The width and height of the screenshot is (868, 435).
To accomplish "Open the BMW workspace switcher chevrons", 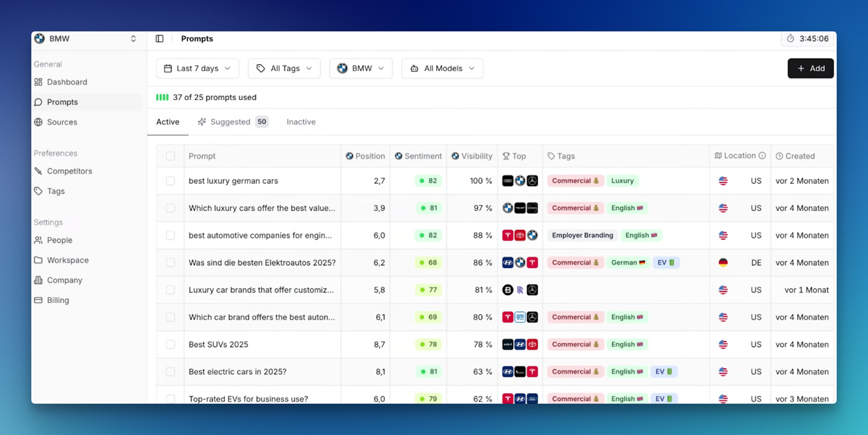I will tap(133, 39).
